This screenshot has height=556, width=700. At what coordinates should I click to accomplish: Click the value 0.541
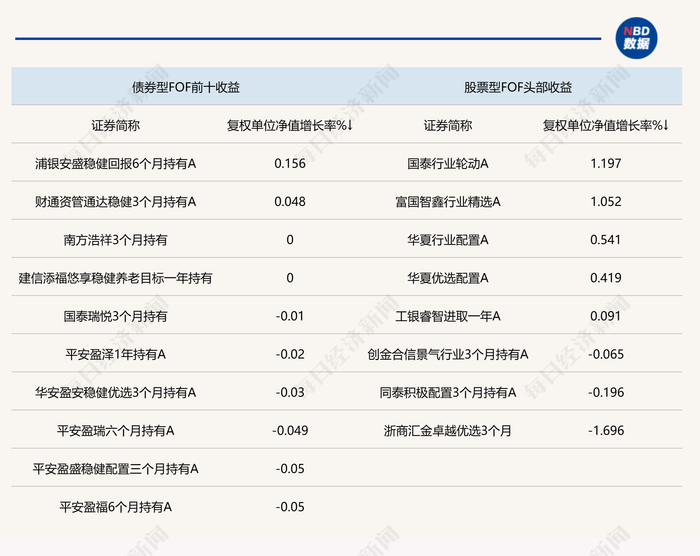[605, 240]
